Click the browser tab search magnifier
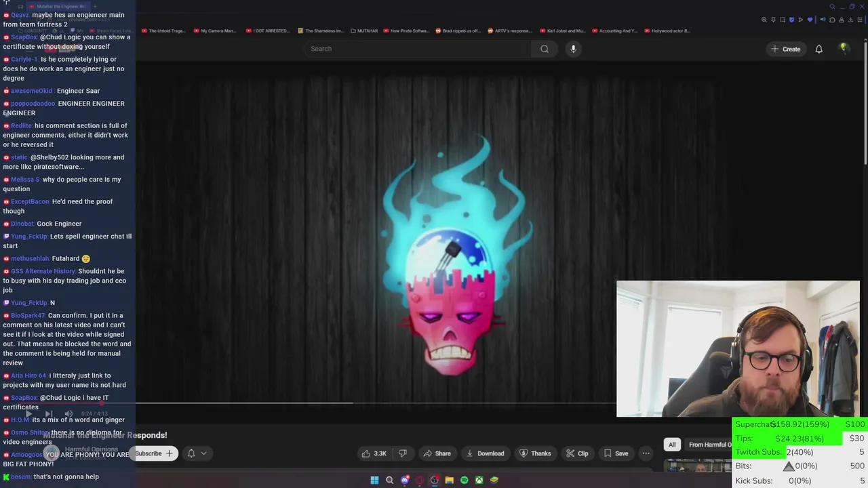The height and width of the screenshot is (488, 868). [x=832, y=7]
